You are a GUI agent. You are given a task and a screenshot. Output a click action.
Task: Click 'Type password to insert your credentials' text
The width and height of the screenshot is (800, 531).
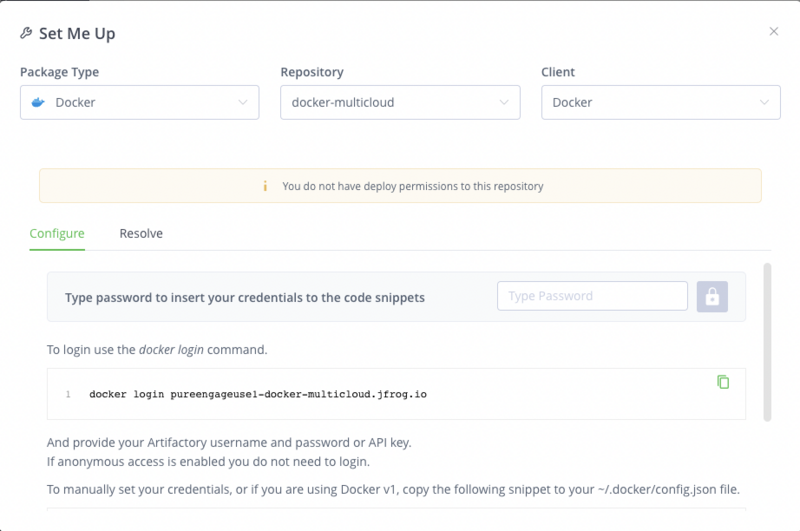tap(245, 297)
